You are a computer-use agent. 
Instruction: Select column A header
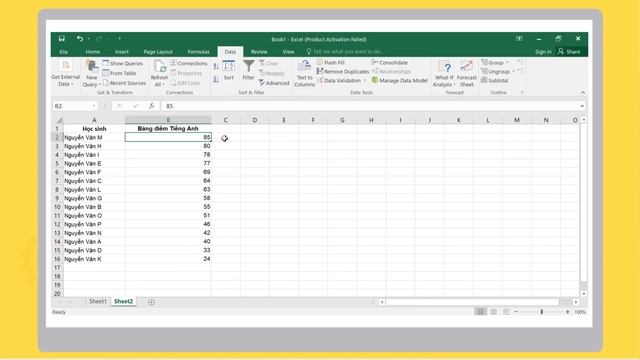pyautogui.click(x=94, y=120)
